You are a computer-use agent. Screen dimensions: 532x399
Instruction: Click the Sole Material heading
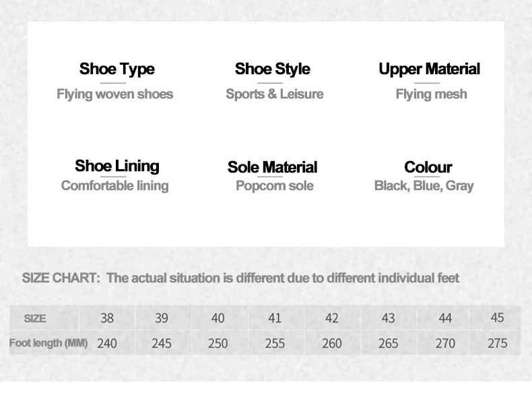pos(272,167)
